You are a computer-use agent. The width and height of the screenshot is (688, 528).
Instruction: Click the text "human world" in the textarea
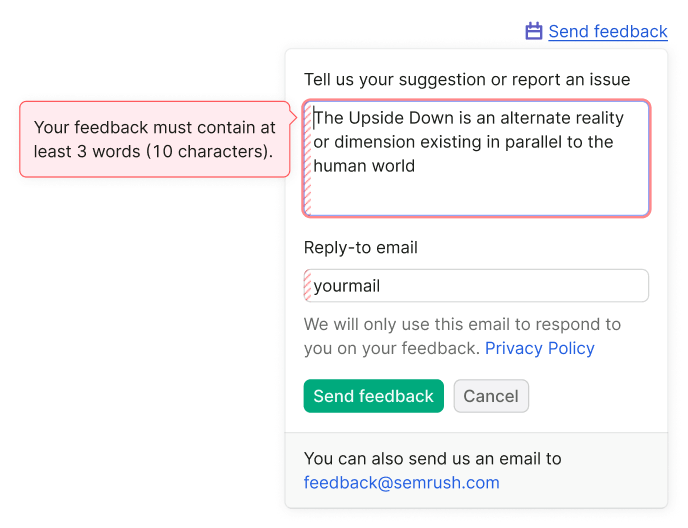click(364, 166)
